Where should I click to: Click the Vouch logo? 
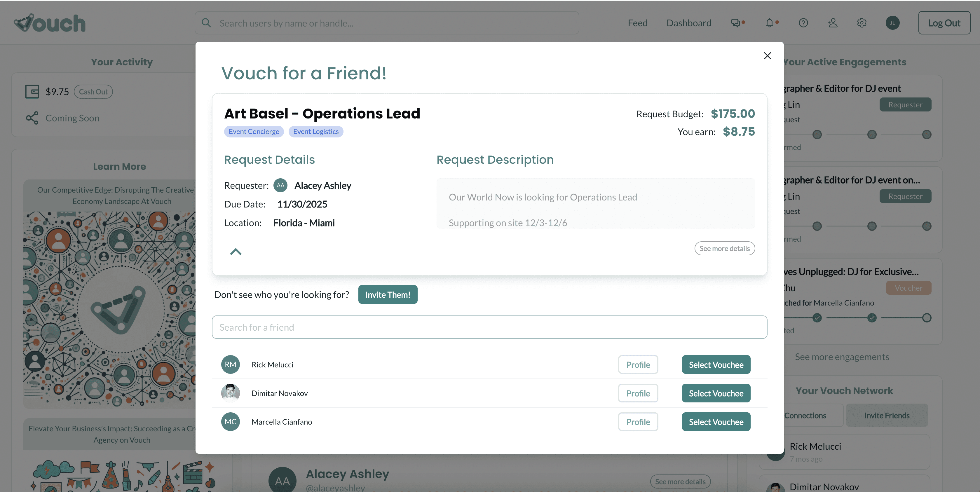tap(50, 23)
